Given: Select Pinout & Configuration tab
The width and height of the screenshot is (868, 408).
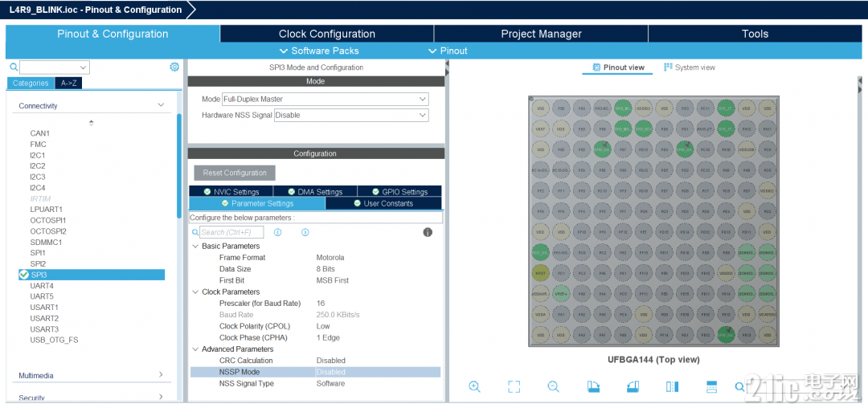Looking at the screenshot, I should pyautogui.click(x=113, y=34).
